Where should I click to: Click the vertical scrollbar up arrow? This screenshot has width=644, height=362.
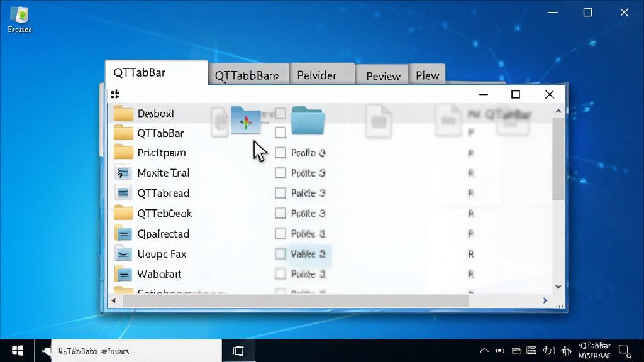pos(558,111)
